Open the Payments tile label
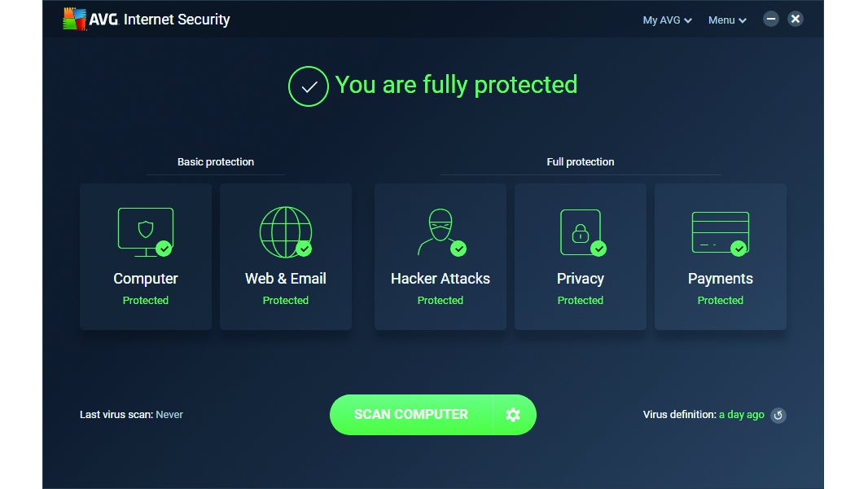This screenshot has height=489, width=868. (x=721, y=279)
